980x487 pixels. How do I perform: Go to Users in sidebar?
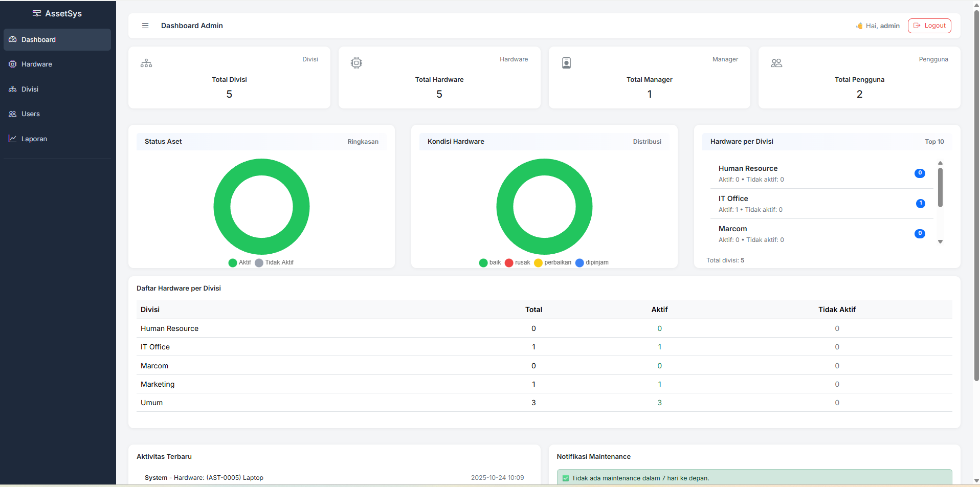tap(31, 114)
